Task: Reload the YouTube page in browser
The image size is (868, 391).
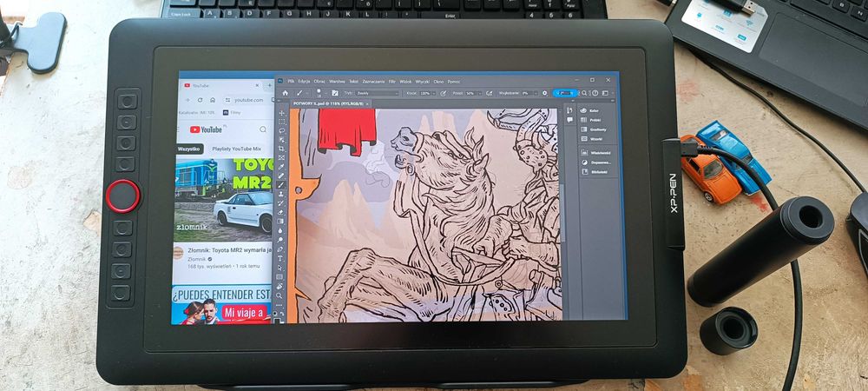Action: [x=200, y=100]
